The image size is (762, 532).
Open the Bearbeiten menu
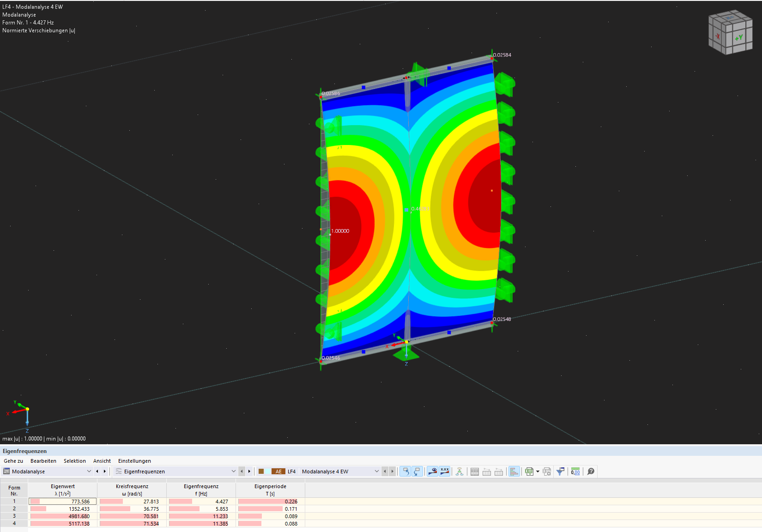coord(43,461)
